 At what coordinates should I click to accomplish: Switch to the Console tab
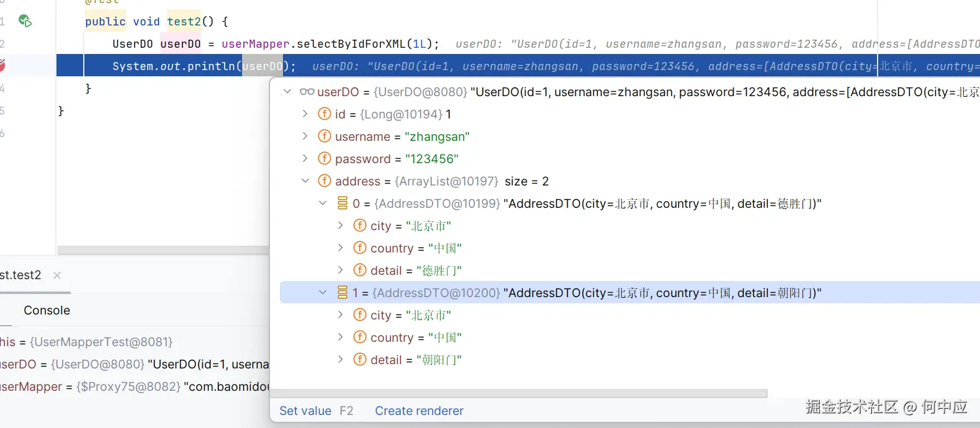[x=47, y=310]
